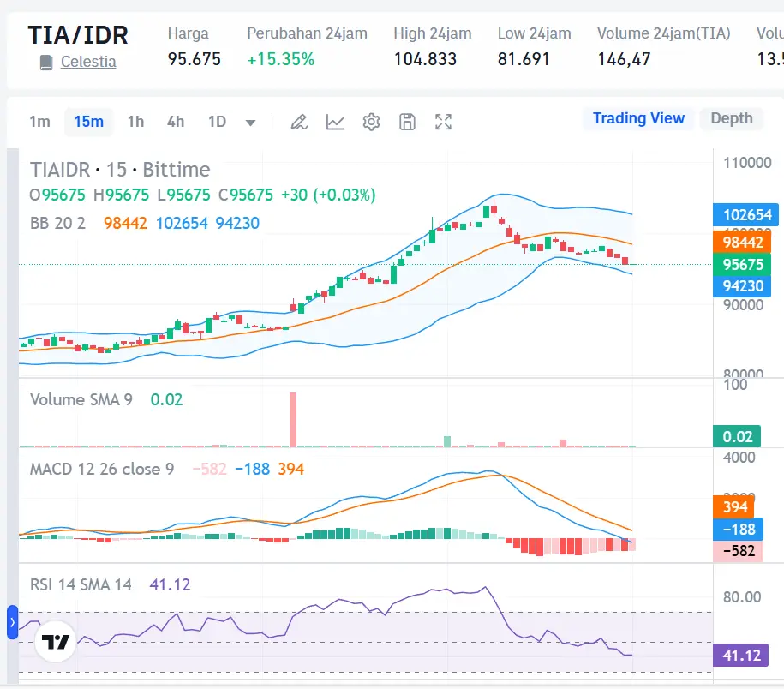Open the Celestia link

click(x=89, y=62)
